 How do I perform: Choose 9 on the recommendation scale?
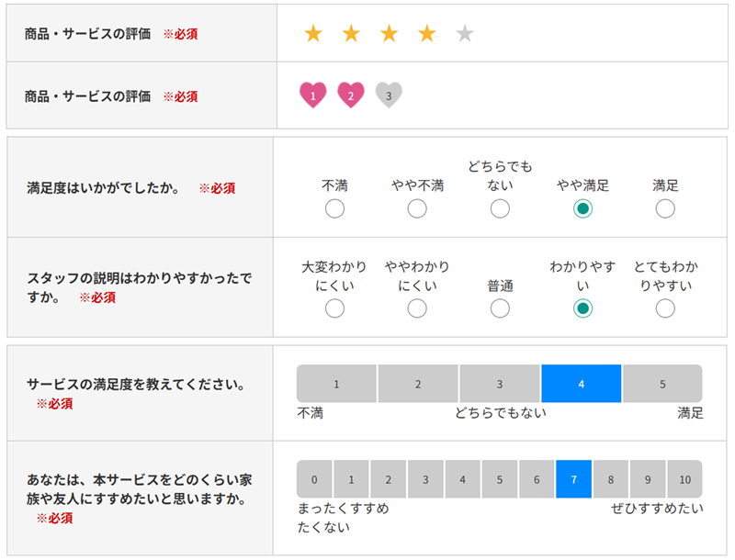point(648,479)
